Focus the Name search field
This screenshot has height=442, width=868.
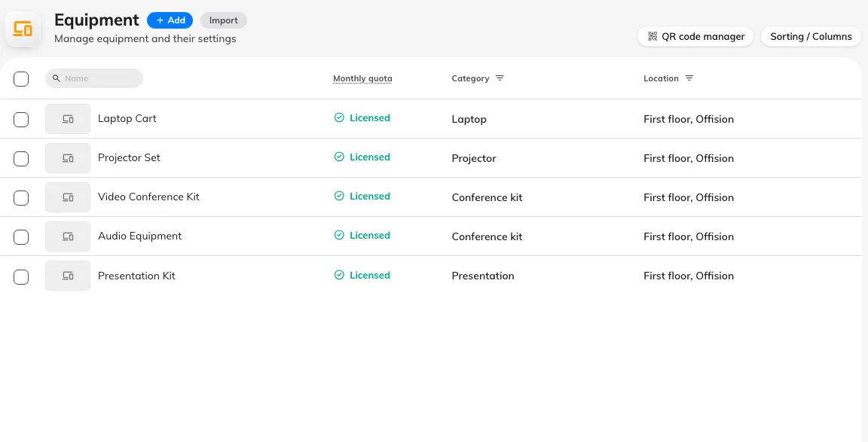coord(94,78)
